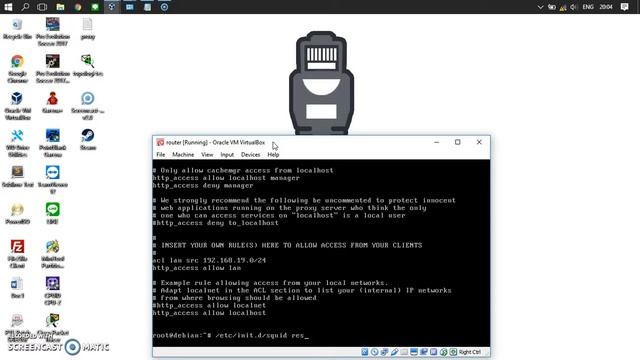The width and height of the screenshot is (640, 360).
Task: Open the Devices menu in VirtualBox
Action: coord(250,155)
